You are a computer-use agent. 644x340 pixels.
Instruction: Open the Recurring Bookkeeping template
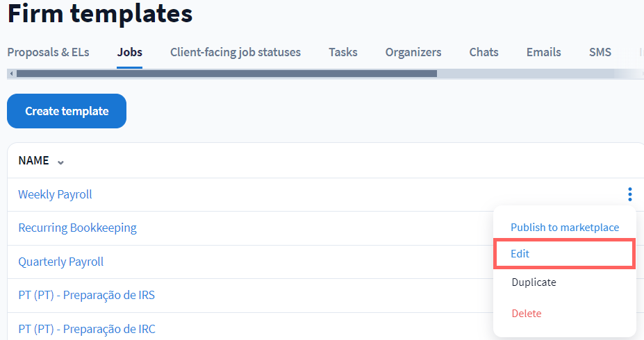77,228
